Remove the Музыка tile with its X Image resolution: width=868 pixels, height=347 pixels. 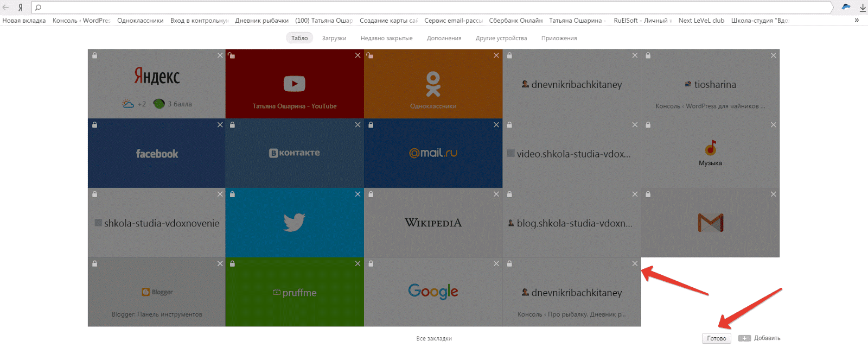point(774,125)
